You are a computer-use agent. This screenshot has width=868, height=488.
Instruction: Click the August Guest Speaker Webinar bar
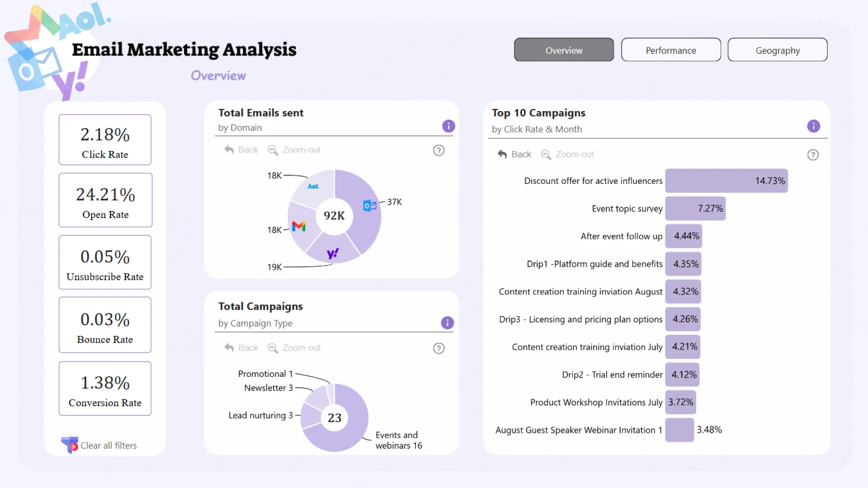tap(679, 430)
